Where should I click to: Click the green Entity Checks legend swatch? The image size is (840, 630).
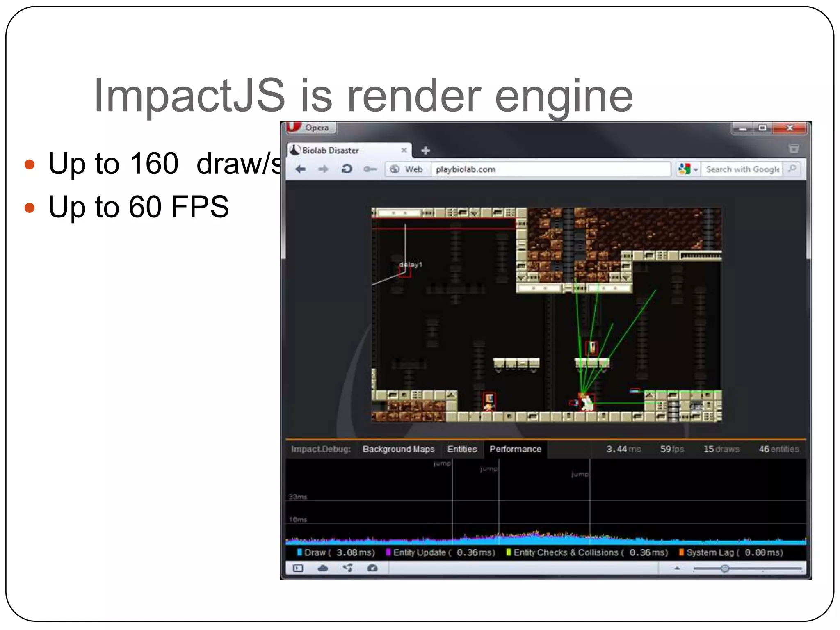[x=509, y=552]
